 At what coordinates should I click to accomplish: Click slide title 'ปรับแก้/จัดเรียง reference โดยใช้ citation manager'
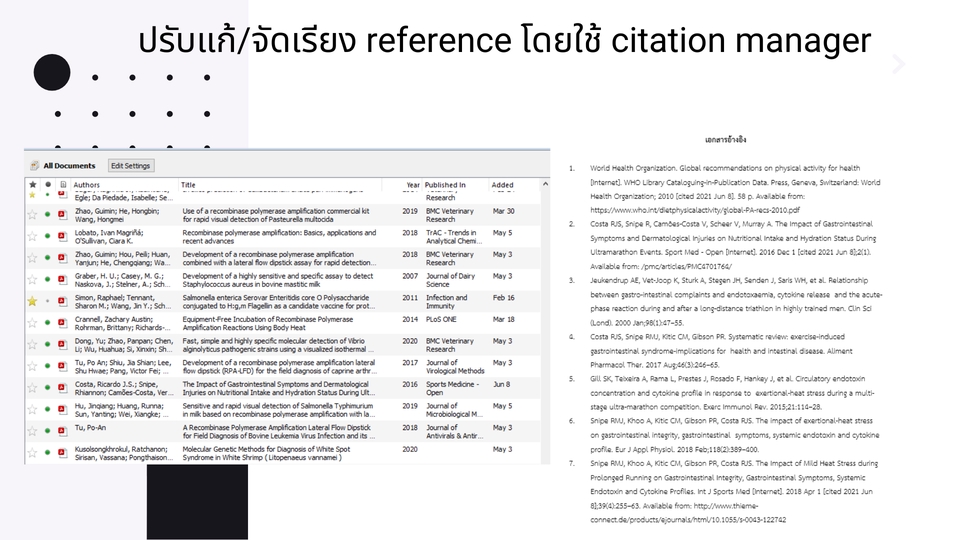(x=504, y=40)
